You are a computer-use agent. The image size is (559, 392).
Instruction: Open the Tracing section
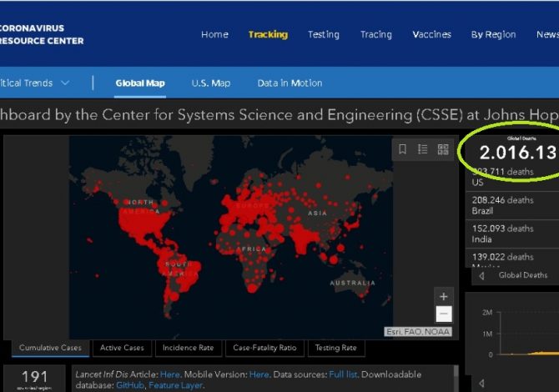(x=376, y=34)
